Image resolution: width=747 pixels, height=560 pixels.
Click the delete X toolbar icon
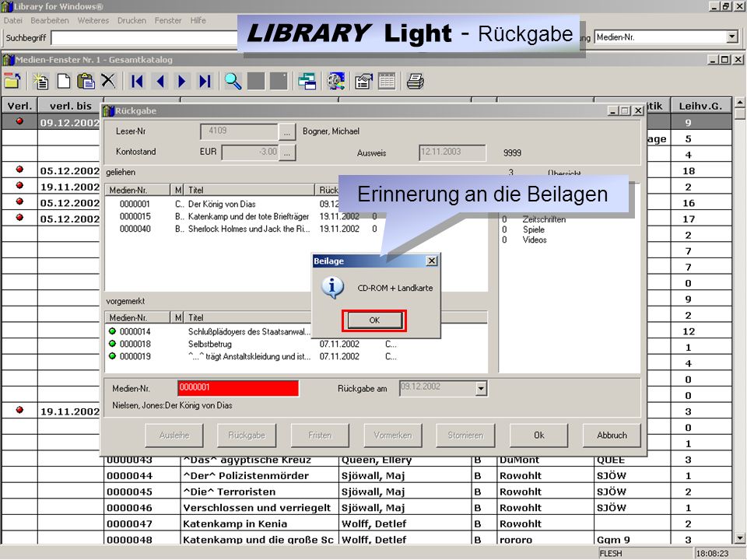[109, 81]
